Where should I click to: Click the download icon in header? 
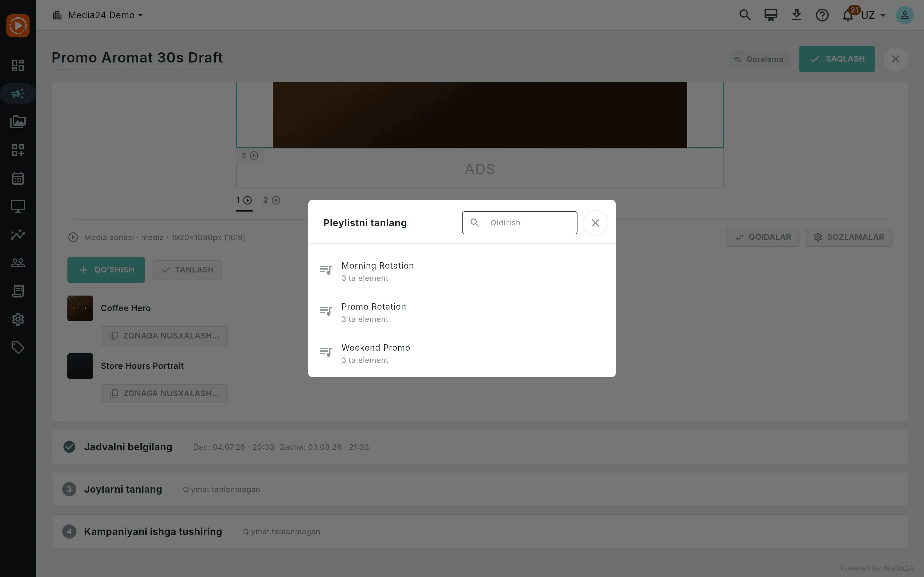797,15
